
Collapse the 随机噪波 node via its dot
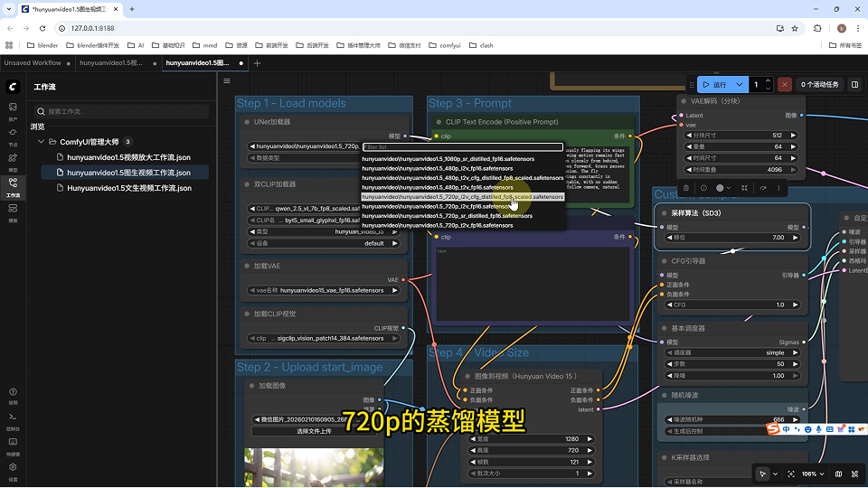point(665,395)
